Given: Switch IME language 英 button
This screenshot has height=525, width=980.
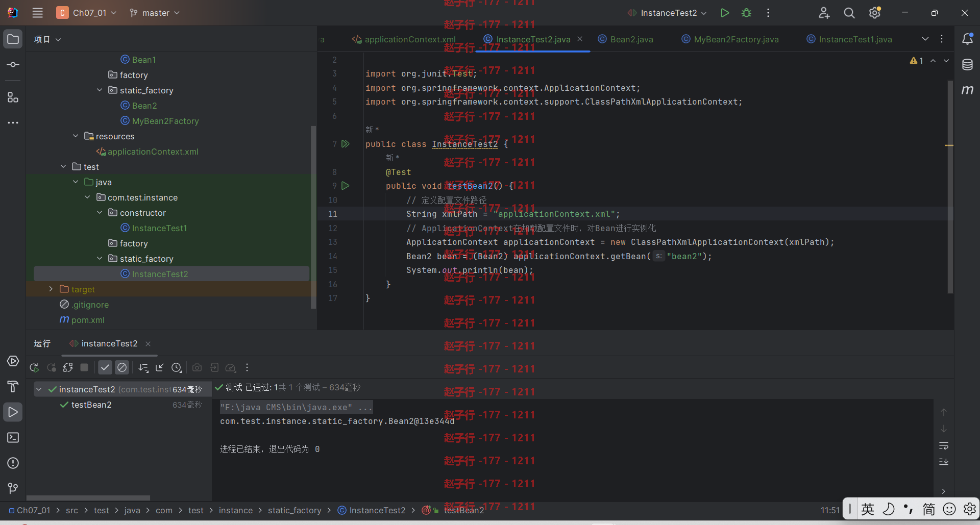Looking at the screenshot, I should tap(868, 509).
